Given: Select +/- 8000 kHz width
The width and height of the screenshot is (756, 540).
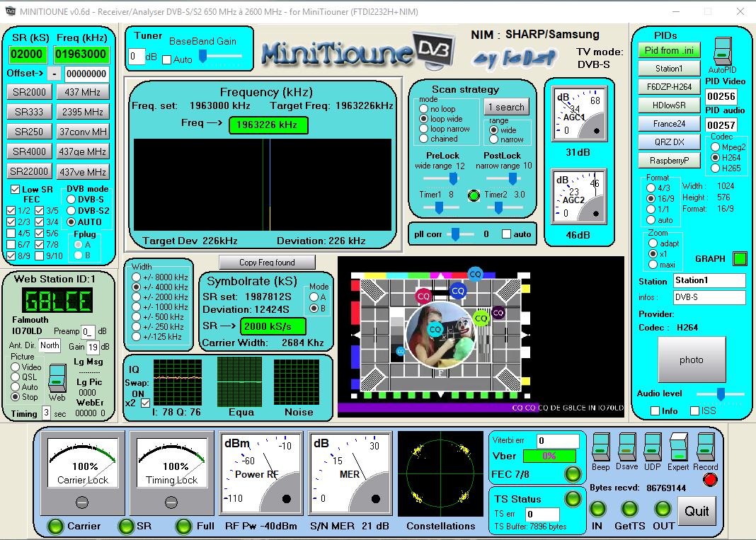Looking at the screenshot, I should (x=137, y=277).
